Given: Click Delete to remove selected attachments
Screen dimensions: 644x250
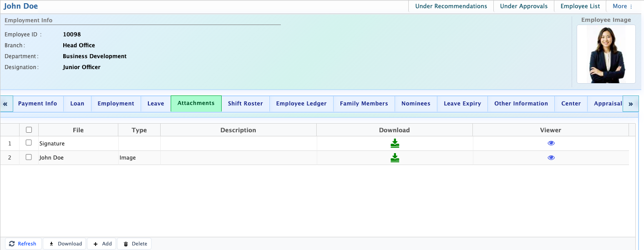Looking at the screenshot, I should 135,244.
